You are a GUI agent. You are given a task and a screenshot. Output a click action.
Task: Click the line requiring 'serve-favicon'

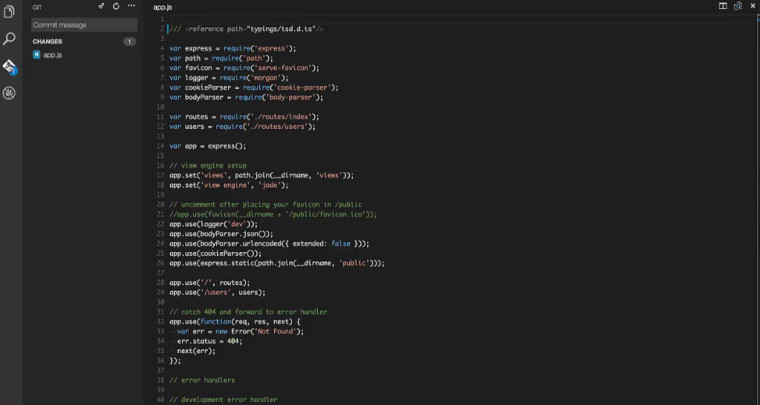pos(244,68)
